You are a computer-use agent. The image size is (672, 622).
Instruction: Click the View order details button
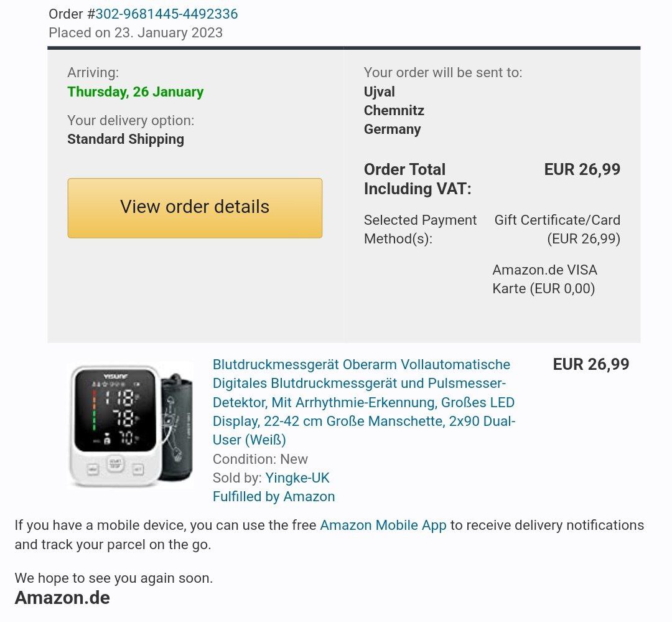point(195,208)
